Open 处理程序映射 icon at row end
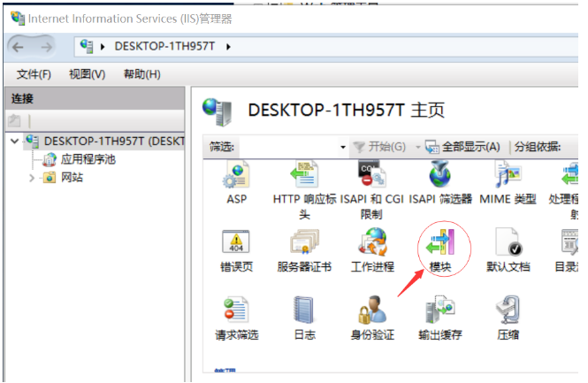The image size is (588, 383). [570, 175]
